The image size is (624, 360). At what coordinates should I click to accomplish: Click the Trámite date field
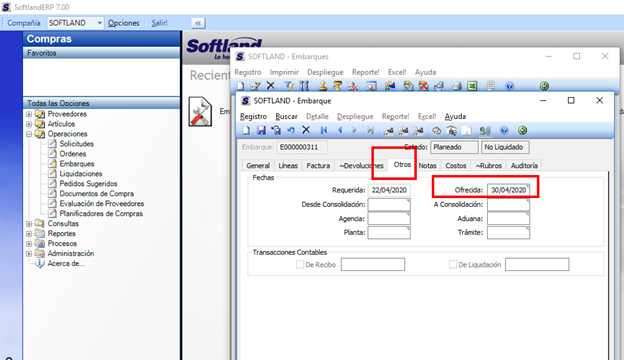tap(509, 233)
